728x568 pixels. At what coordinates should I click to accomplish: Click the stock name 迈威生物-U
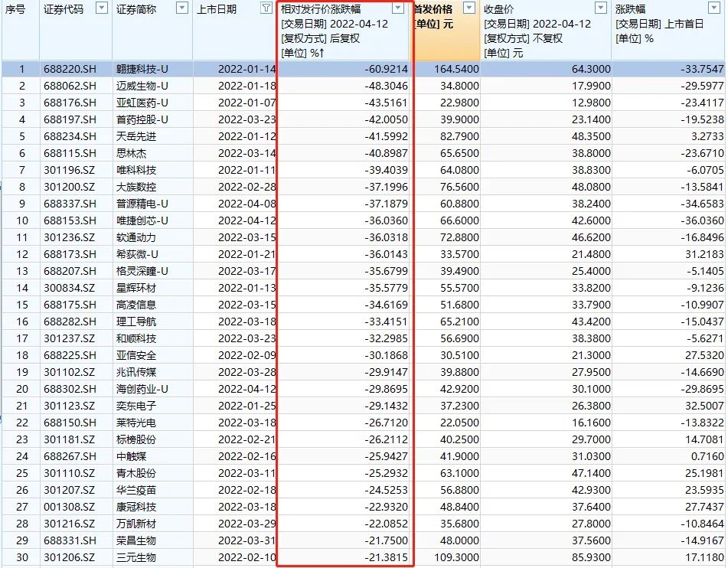click(142, 86)
